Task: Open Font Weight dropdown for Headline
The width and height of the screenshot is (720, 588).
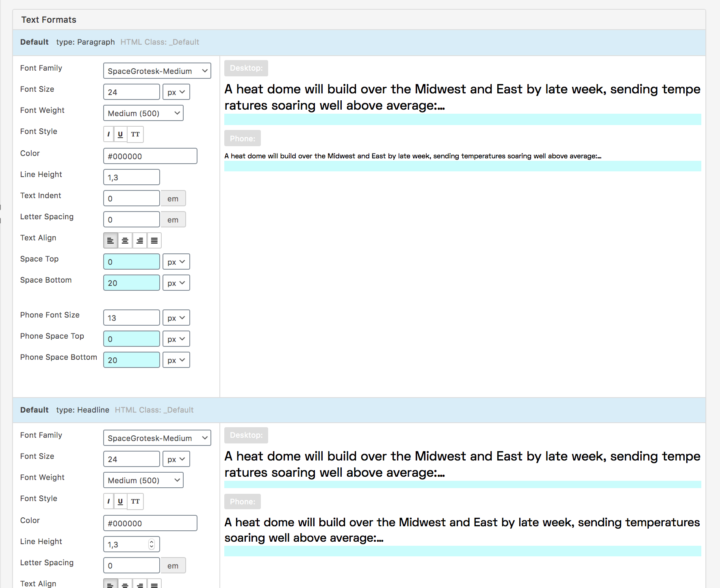Action: pos(143,480)
